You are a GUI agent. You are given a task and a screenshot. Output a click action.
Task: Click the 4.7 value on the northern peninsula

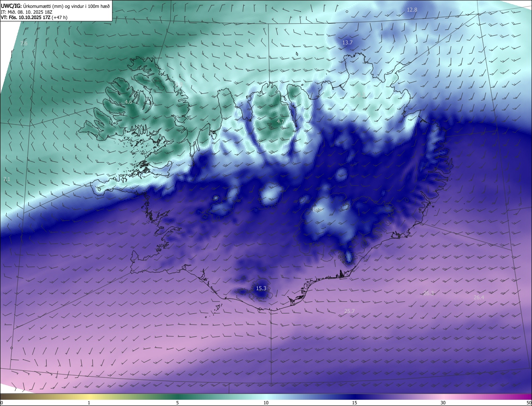click(281, 121)
